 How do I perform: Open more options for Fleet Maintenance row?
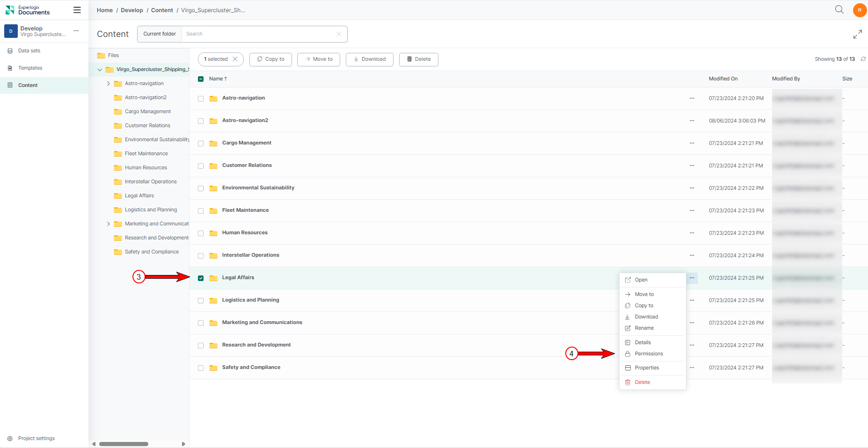click(692, 210)
